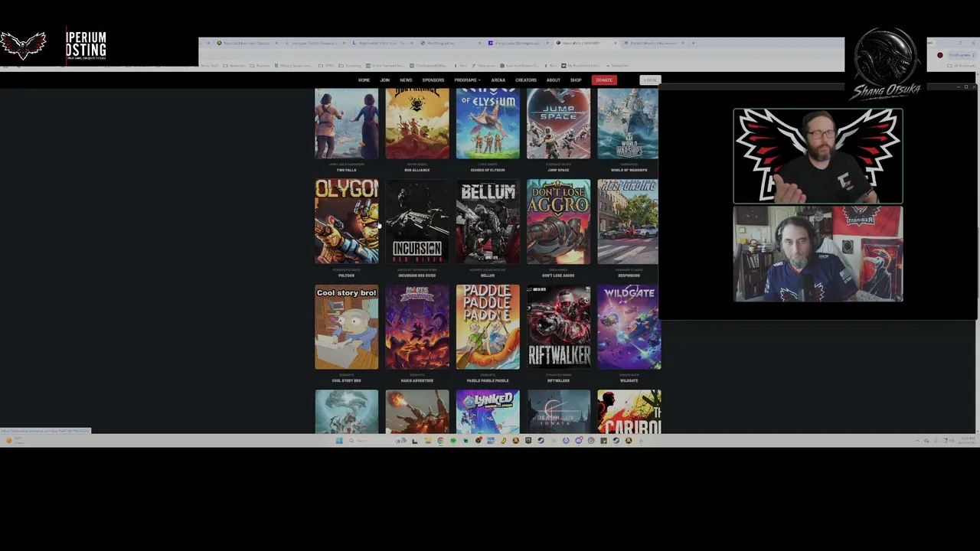Viewport: 980px width, 551px height.
Task: Click the COOL STORY BRO title text
Action: tap(346, 380)
